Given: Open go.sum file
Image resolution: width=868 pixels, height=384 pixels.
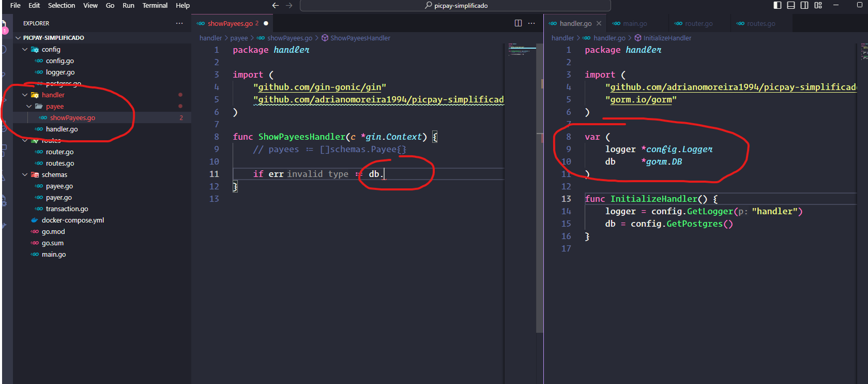Looking at the screenshot, I should [x=53, y=243].
